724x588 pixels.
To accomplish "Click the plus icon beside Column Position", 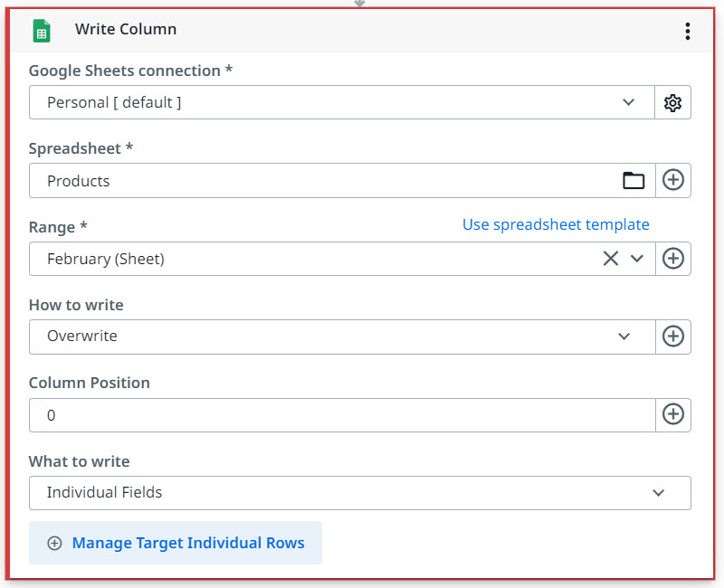I will click(x=673, y=415).
